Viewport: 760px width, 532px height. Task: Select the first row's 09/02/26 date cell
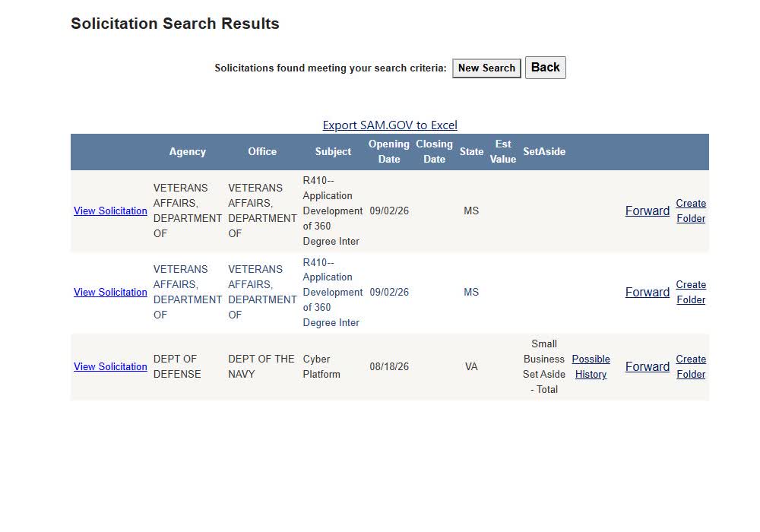click(x=389, y=211)
